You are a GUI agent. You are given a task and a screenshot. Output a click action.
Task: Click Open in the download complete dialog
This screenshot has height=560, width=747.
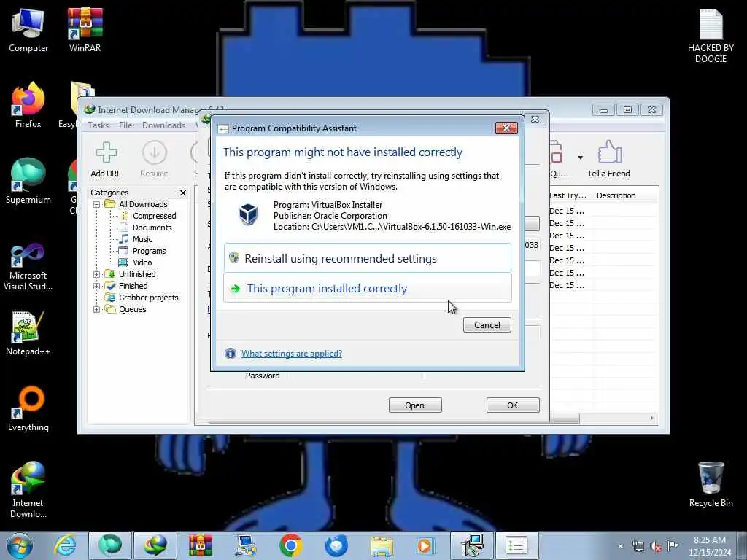(415, 405)
